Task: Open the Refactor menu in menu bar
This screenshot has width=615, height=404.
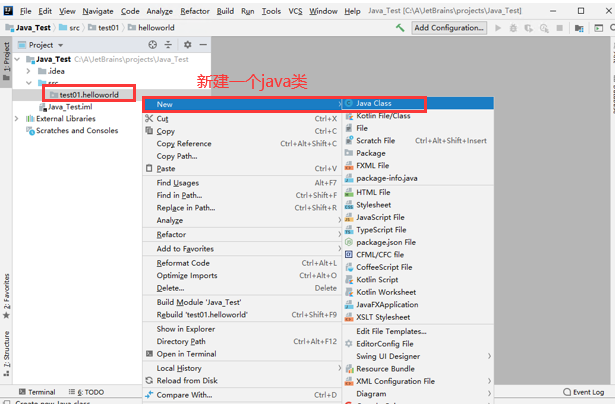Action: pyautogui.click(x=195, y=11)
